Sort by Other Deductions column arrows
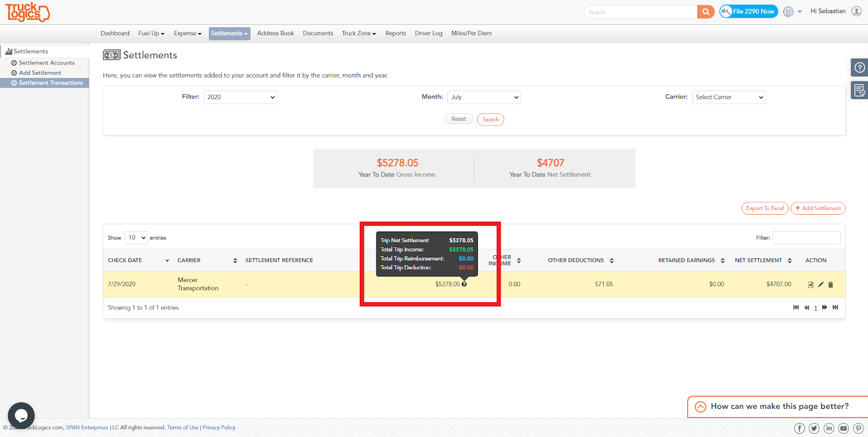 [x=612, y=261]
